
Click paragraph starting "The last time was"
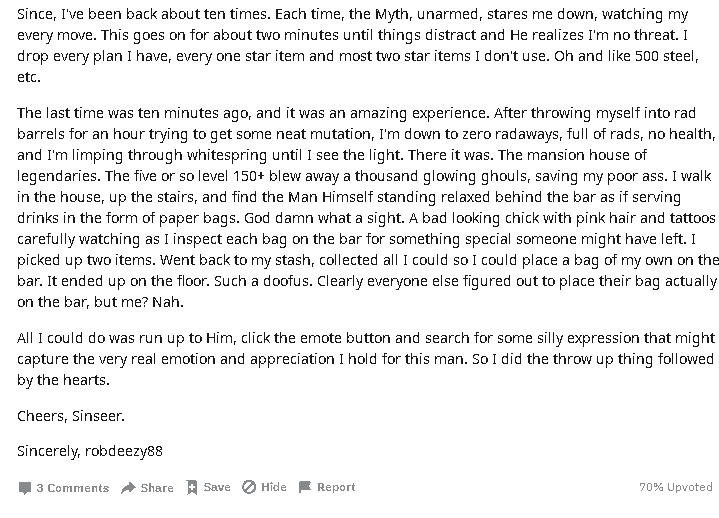tap(367, 207)
